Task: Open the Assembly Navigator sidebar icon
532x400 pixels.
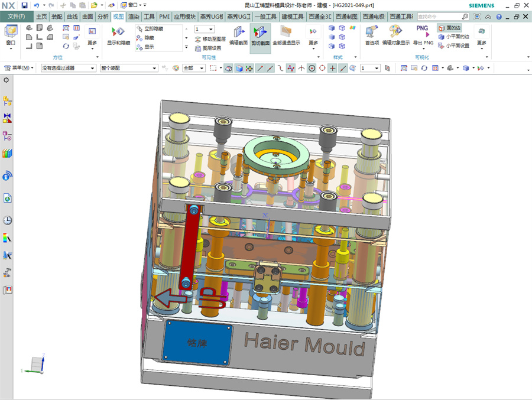Action: pos(8,100)
